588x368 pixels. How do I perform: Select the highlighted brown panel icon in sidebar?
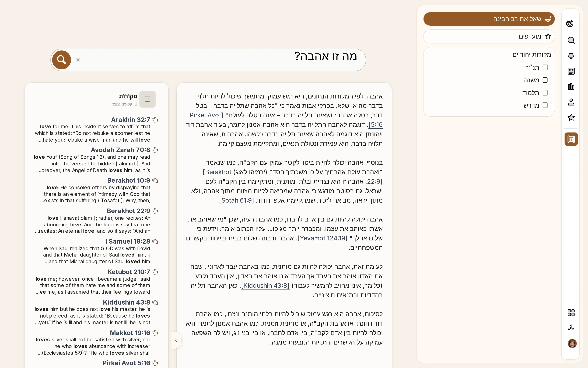[571, 139]
